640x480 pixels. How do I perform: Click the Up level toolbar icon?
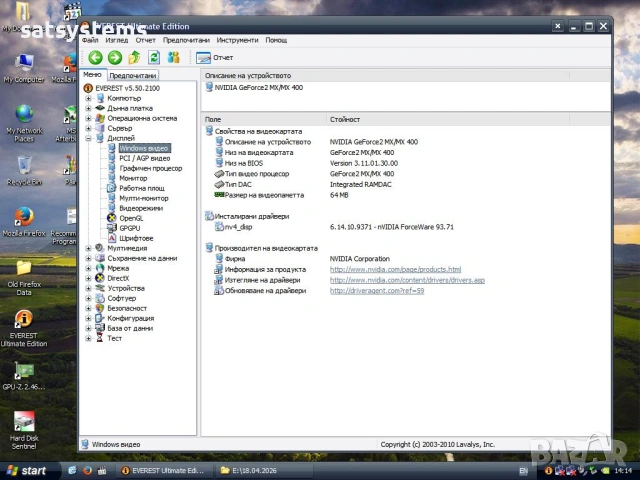134,58
